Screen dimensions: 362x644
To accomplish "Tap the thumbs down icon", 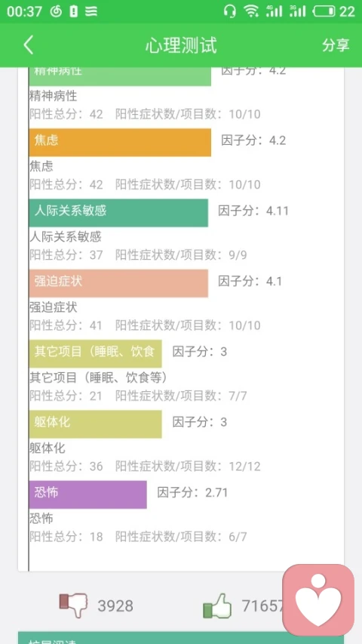I will click(73, 605).
